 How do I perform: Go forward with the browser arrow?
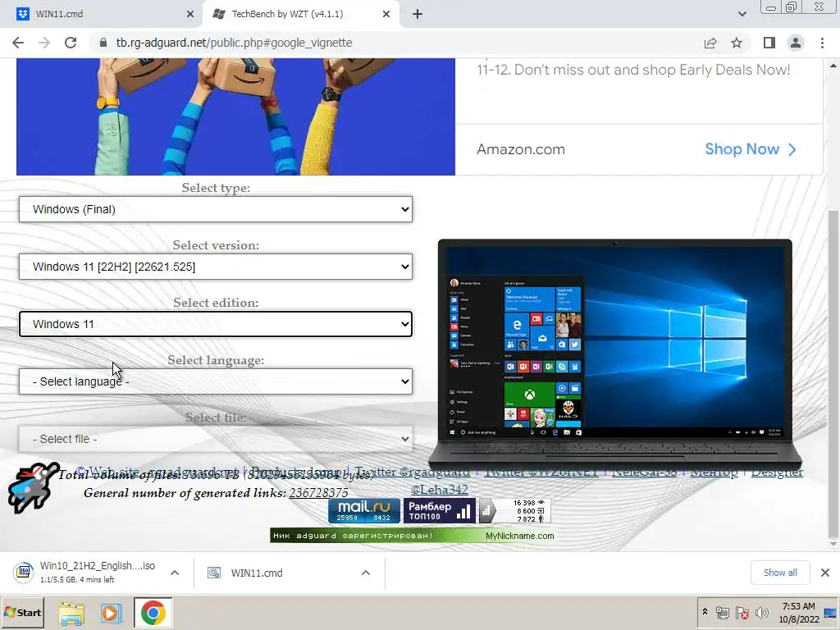tap(44, 43)
